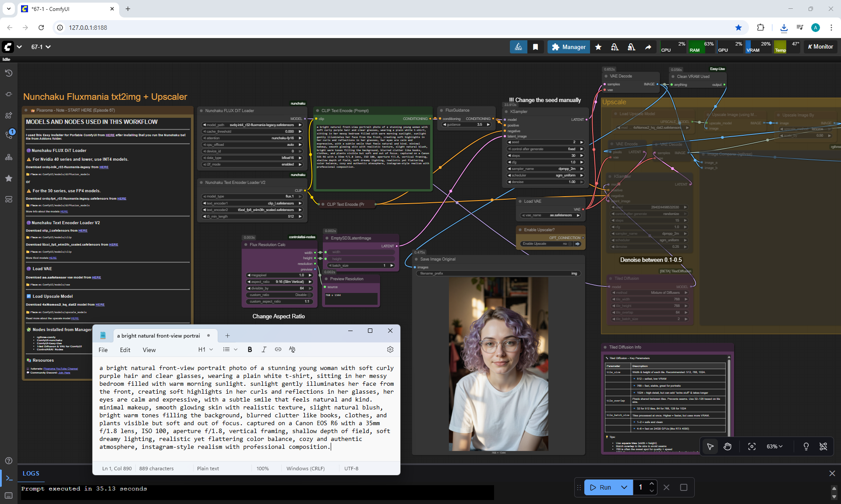Toggle the lightbulb focus mode icon
841x504 pixels.
[x=806, y=447]
